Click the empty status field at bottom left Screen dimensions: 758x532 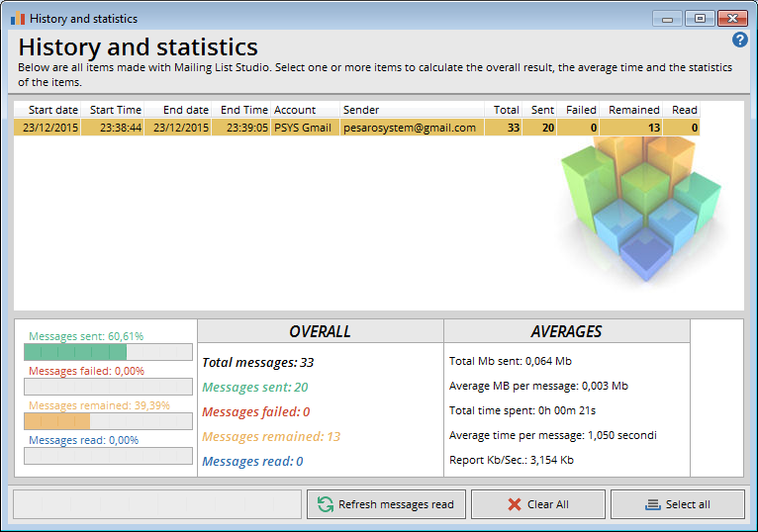[x=156, y=504]
